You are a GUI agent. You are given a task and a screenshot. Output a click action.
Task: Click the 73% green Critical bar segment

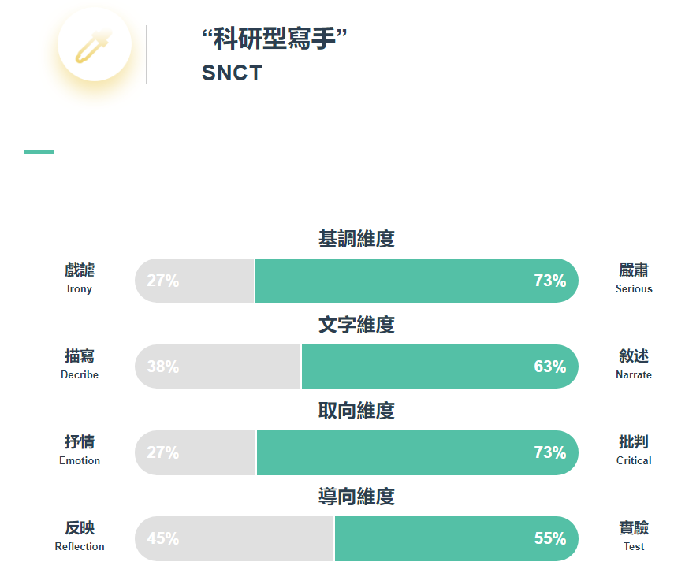coord(418,452)
